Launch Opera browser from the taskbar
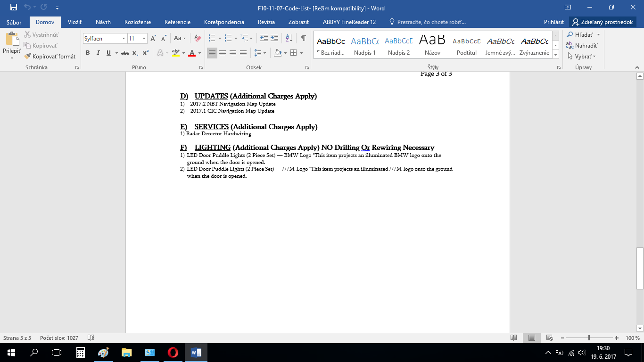This screenshot has width=644, height=362. [173, 352]
